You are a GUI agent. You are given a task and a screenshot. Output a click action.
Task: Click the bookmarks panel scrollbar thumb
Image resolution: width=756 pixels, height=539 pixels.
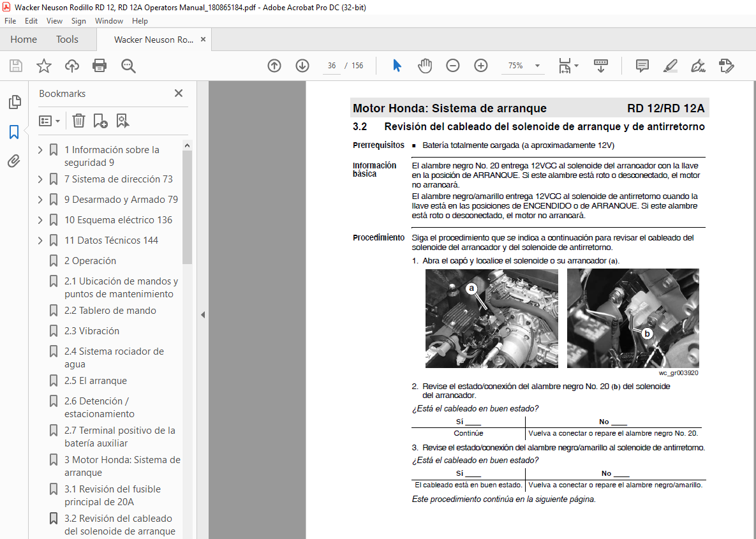point(187,207)
